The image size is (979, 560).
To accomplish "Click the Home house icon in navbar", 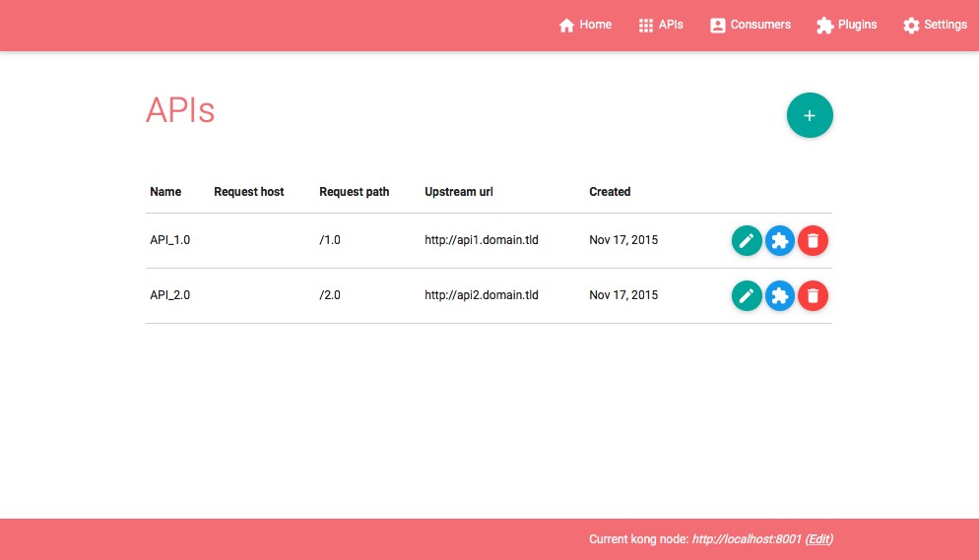I will (x=566, y=26).
